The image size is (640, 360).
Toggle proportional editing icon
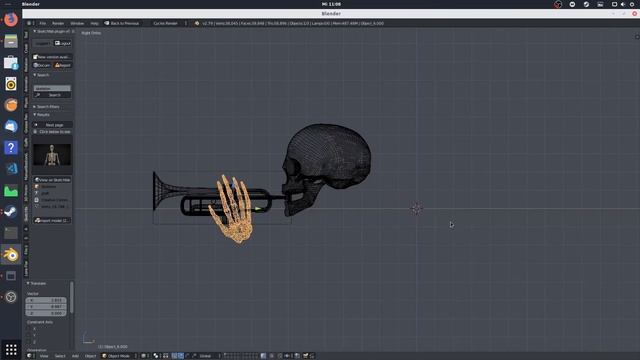(x=271, y=356)
